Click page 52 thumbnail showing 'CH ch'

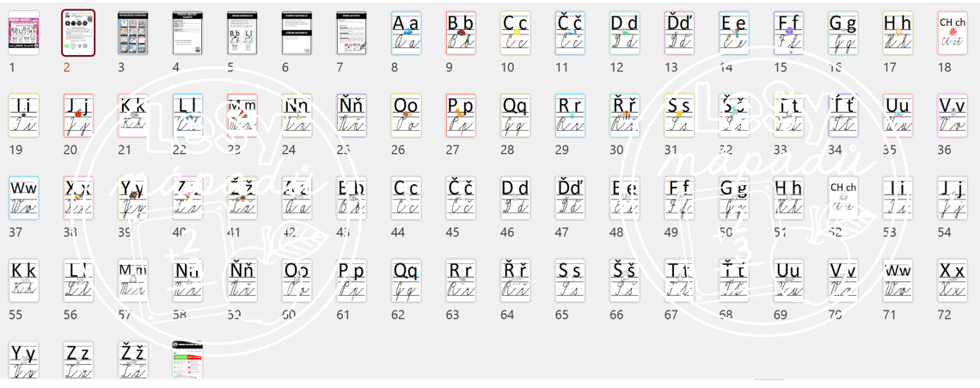pos(843,198)
